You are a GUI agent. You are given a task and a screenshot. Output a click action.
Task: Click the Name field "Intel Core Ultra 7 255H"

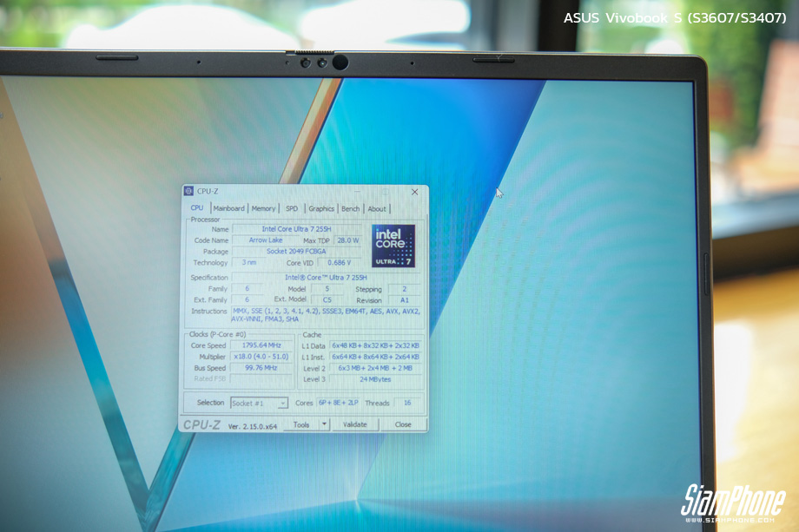click(296, 229)
